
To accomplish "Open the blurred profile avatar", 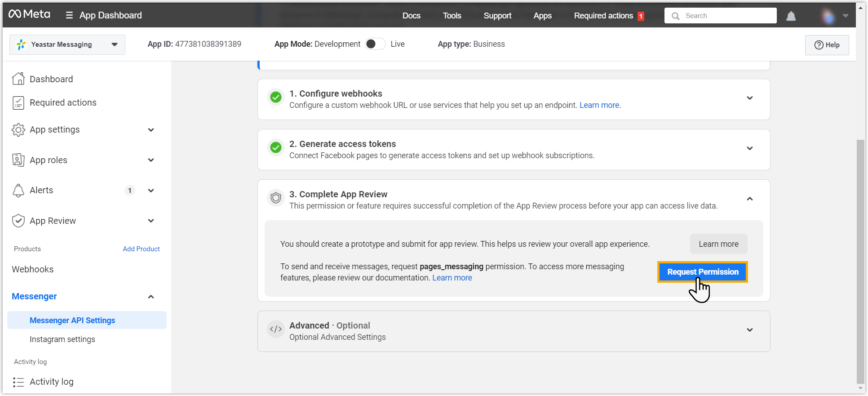I will (x=828, y=16).
